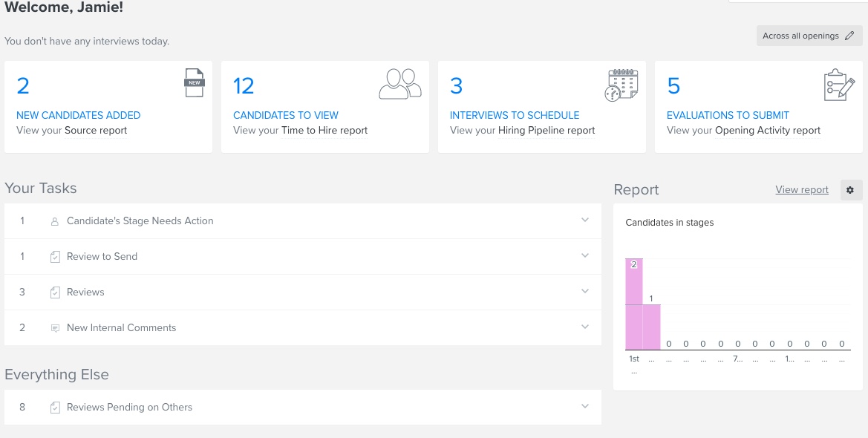
Task: Open the Time to Hire report
Action: tap(324, 131)
